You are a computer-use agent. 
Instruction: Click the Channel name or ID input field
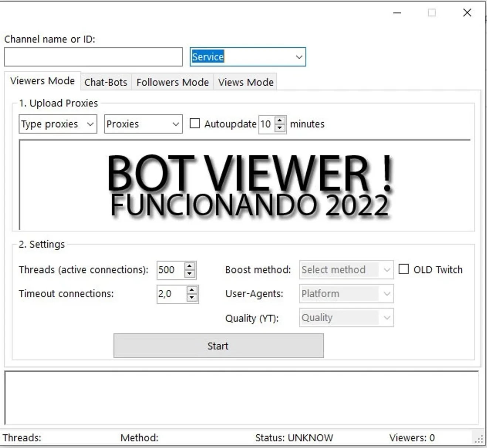[x=93, y=57]
